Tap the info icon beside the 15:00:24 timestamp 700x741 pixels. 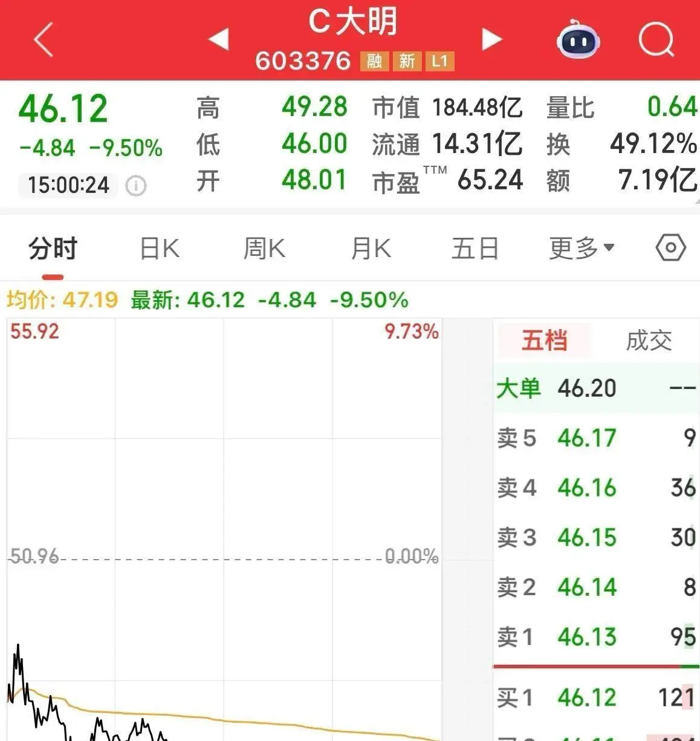137,186
